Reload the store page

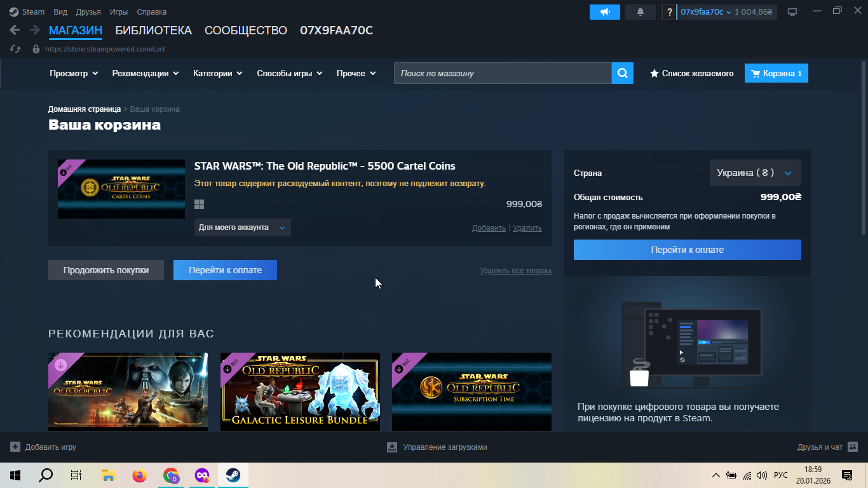coord(16,49)
